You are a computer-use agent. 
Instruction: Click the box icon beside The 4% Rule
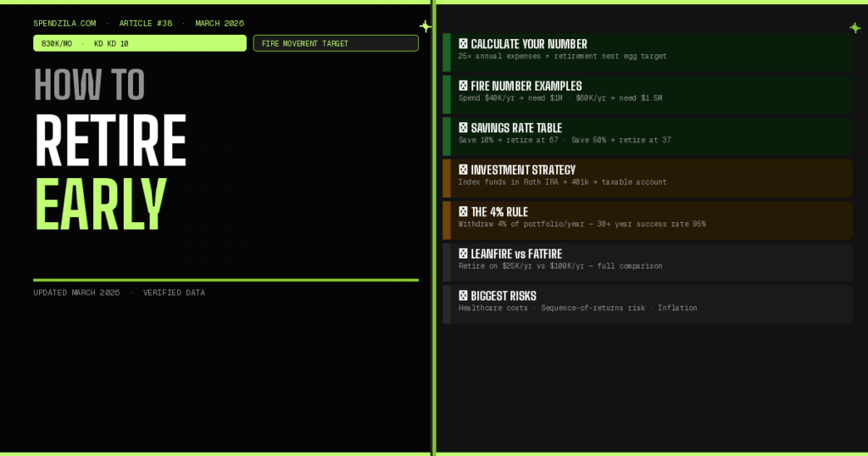pos(463,212)
